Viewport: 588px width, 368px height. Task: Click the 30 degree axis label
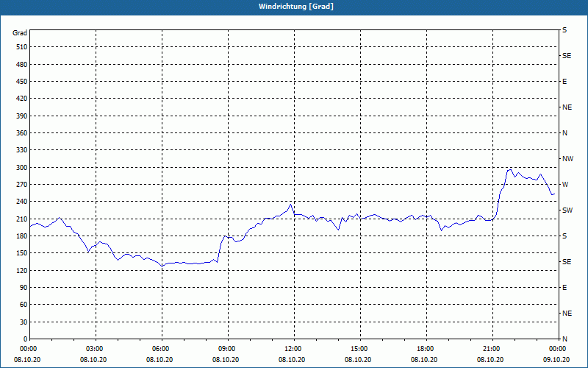(x=24, y=322)
